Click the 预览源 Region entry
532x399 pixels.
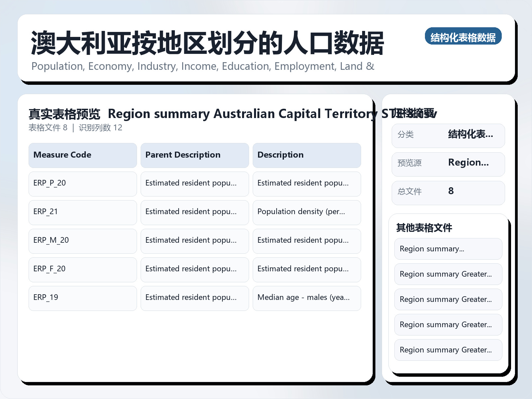tap(448, 164)
